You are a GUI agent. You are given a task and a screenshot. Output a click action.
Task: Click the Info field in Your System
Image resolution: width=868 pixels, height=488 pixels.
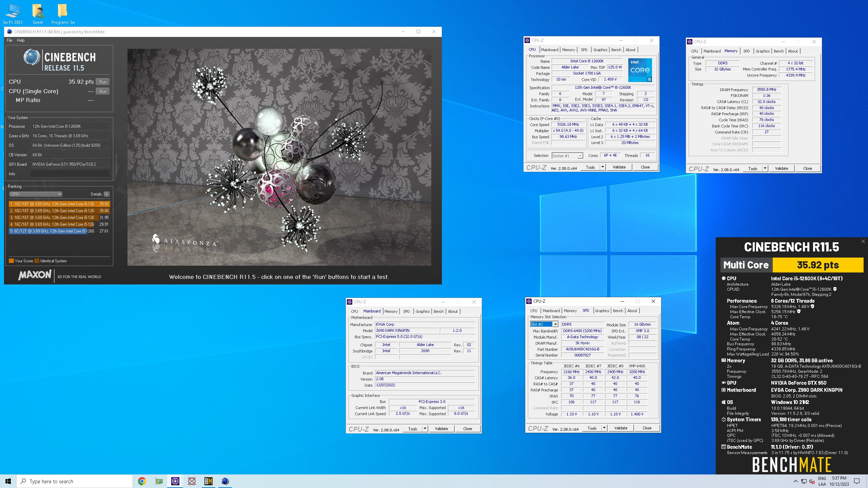point(70,174)
